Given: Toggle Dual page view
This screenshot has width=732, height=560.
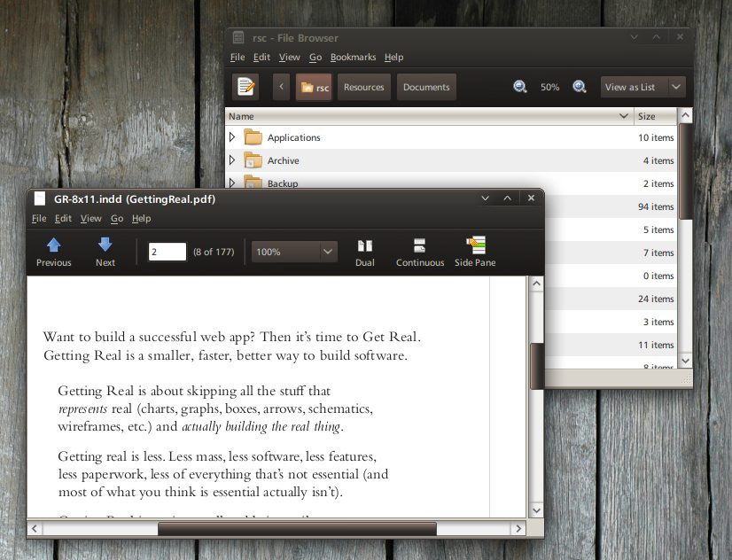Looking at the screenshot, I should click(364, 252).
